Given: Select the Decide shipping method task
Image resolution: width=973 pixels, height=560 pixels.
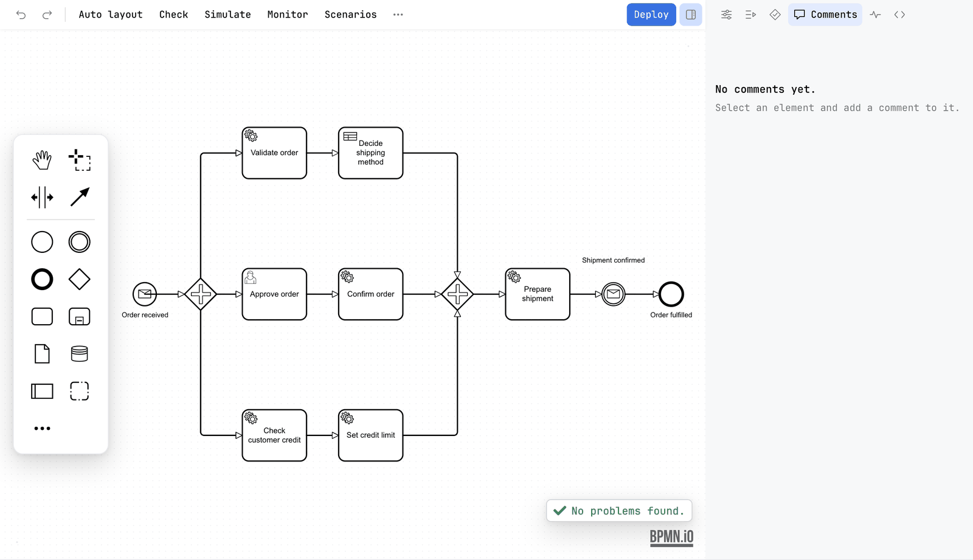Looking at the screenshot, I should coord(371,153).
